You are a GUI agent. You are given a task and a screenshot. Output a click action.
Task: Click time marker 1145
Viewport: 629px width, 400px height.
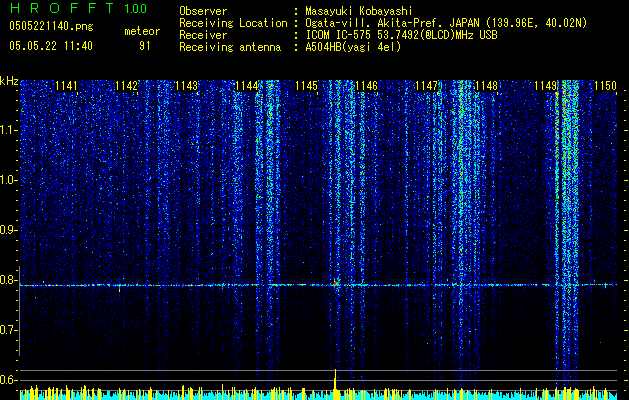point(306,86)
